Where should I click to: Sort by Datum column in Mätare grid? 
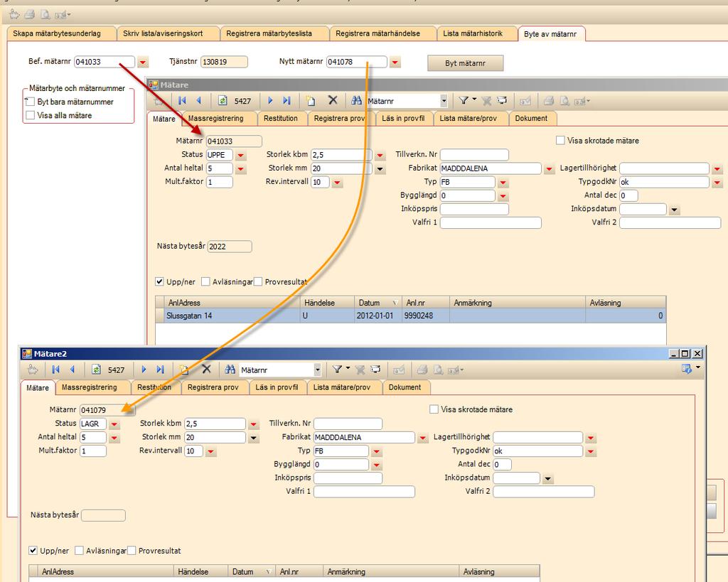378,303
